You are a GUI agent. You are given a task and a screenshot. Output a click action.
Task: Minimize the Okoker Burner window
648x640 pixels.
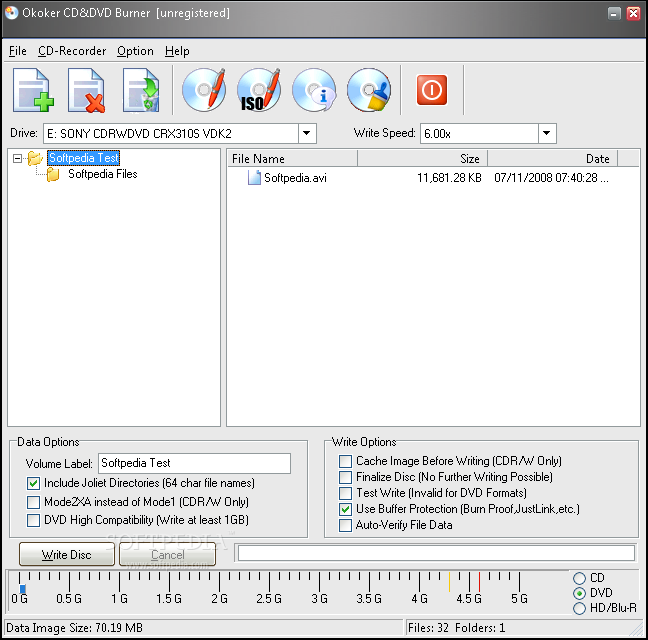[x=614, y=14]
